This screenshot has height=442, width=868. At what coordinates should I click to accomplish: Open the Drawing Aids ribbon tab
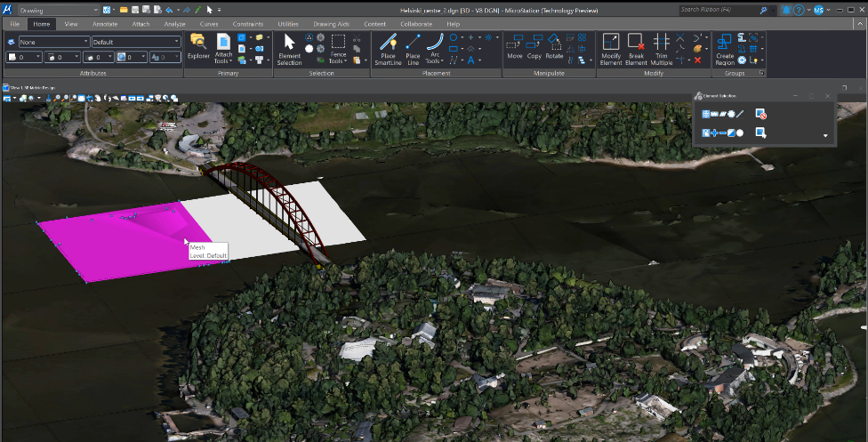(334, 24)
